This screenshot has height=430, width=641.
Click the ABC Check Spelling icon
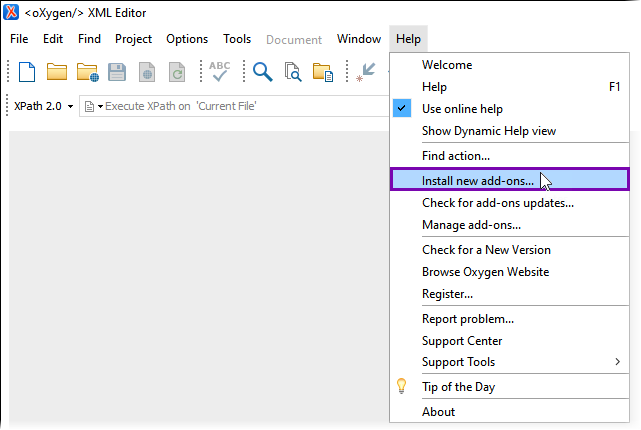coord(220,72)
